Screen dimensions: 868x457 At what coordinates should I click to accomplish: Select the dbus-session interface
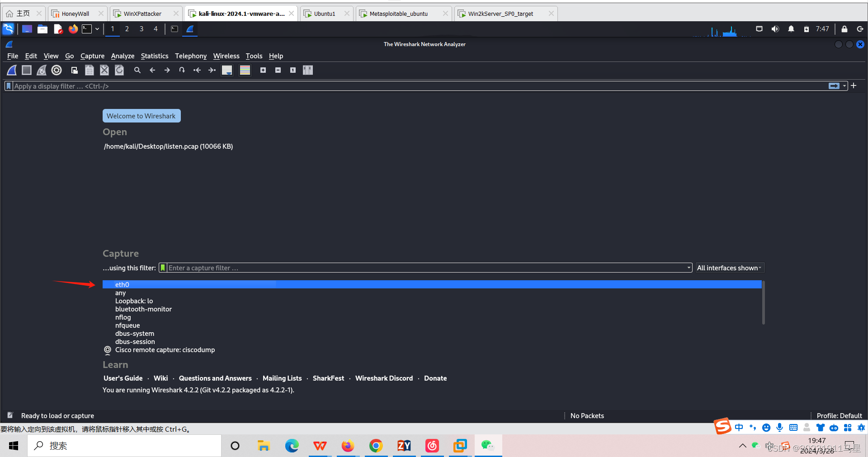[x=432, y=342]
